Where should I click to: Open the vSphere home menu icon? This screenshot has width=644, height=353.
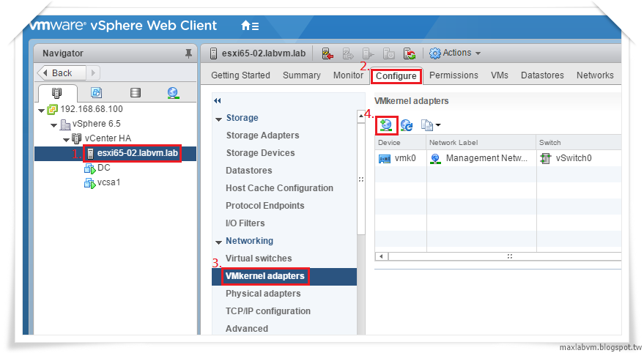click(x=250, y=26)
